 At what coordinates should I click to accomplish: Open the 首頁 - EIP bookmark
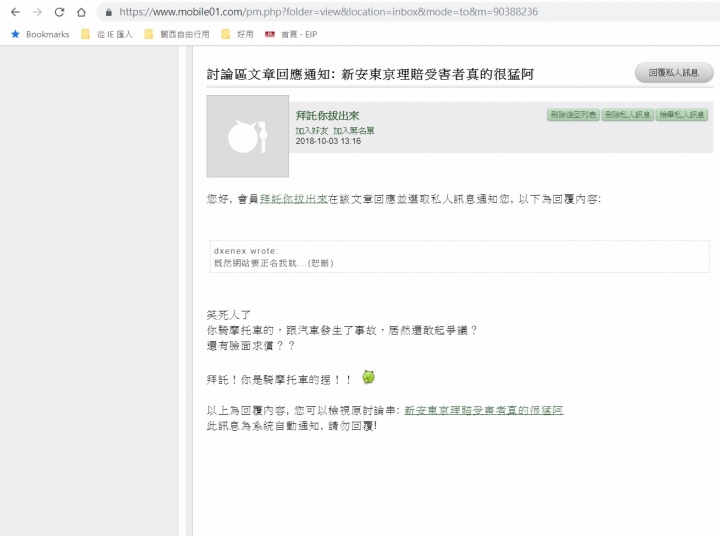[291, 34]
